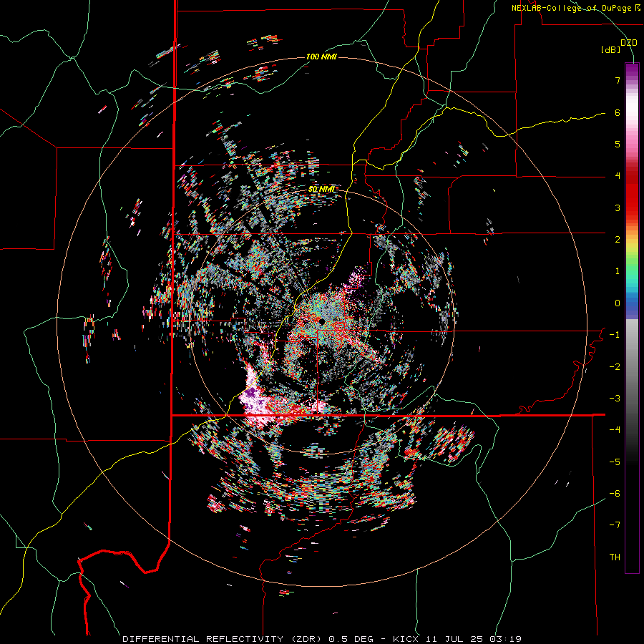Click the 0 value on the color scale
The image size is (644, 644).
coord(618,303)
